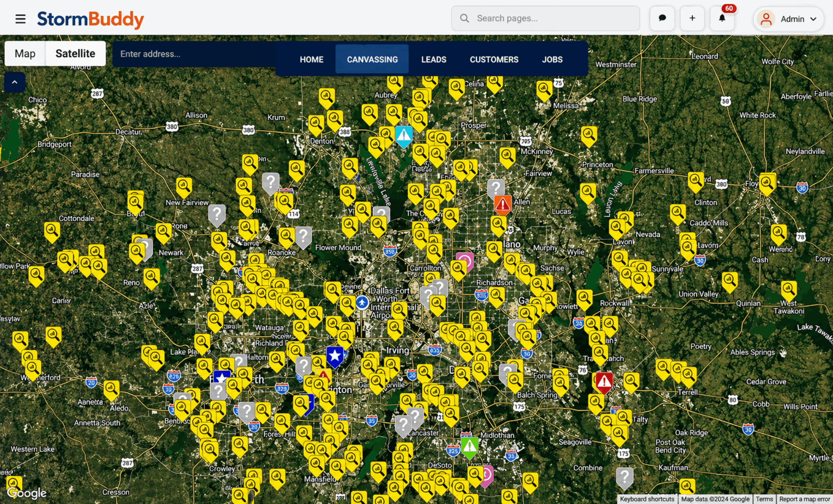This screenshot has width=833, height=504.
Task: Click the yellow marker near West Tawakoni
Action: [x=789, y=290]
